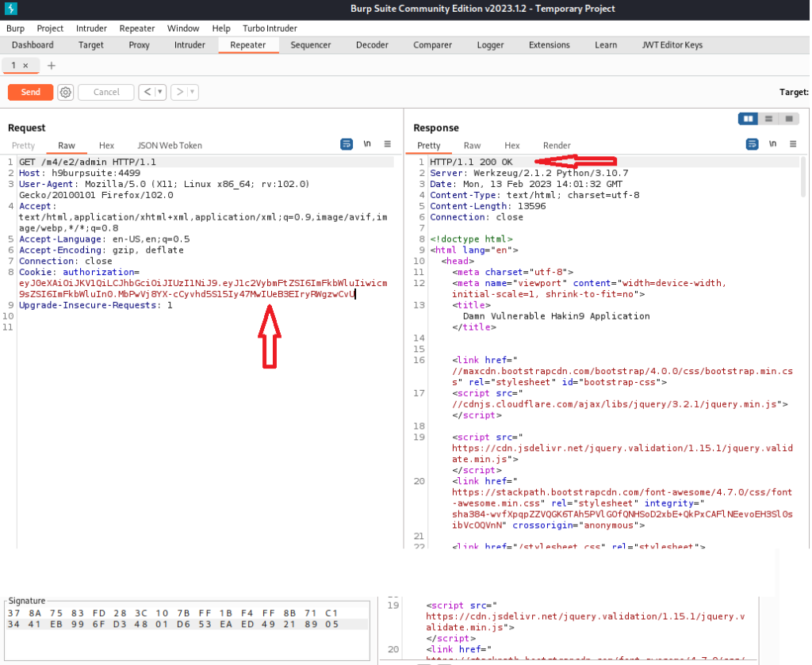The height and width of the screenshot is (665, 812).
Task: Switch to the Intruder tool tab
Action: (190, 45)
